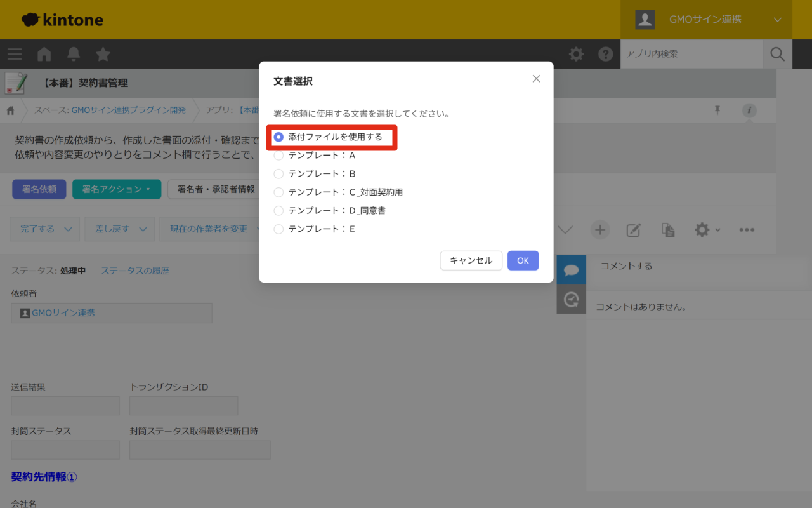Screen dimensions: 812x508
Task: Show the change history icon
Action: tap(571, 299)
